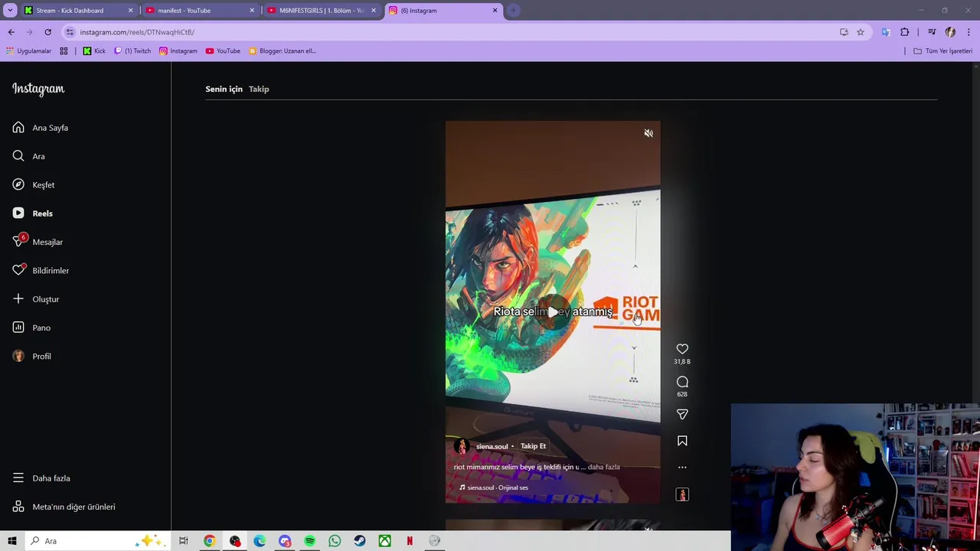Open Daha fazla menu
Image resolution: width=980 pixels, height=551 pixels.
[41, 478]
